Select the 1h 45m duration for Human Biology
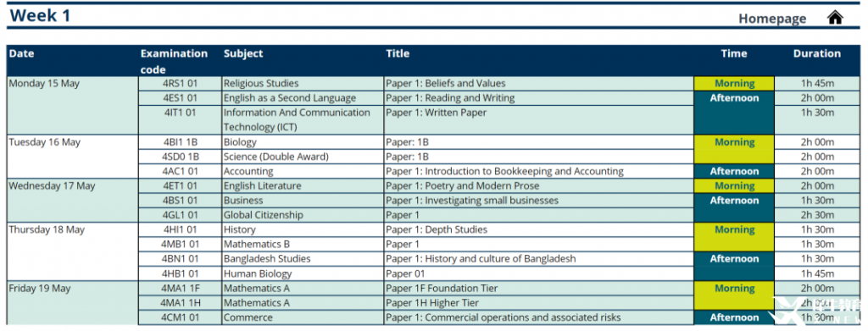Viewport: 868px width, 331px height. (x=817, y=273)
